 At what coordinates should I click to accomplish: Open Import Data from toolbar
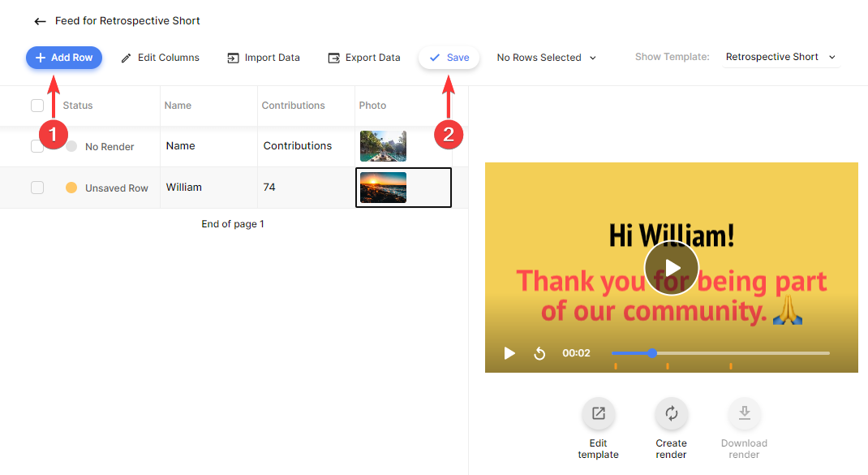click(x=264, y=58)
